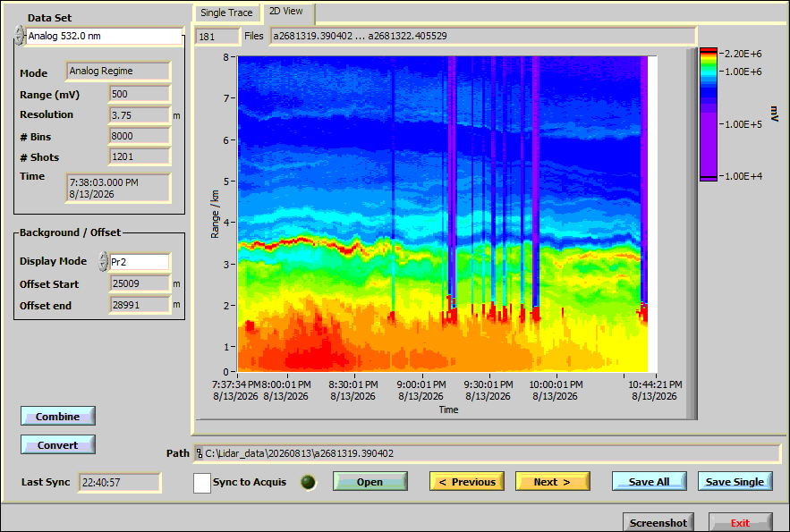Image resolution: width=790 pixels, height=532 pixels.
Task: Click the 9:00:01 PM time axis label
Action: click(420, 390)
